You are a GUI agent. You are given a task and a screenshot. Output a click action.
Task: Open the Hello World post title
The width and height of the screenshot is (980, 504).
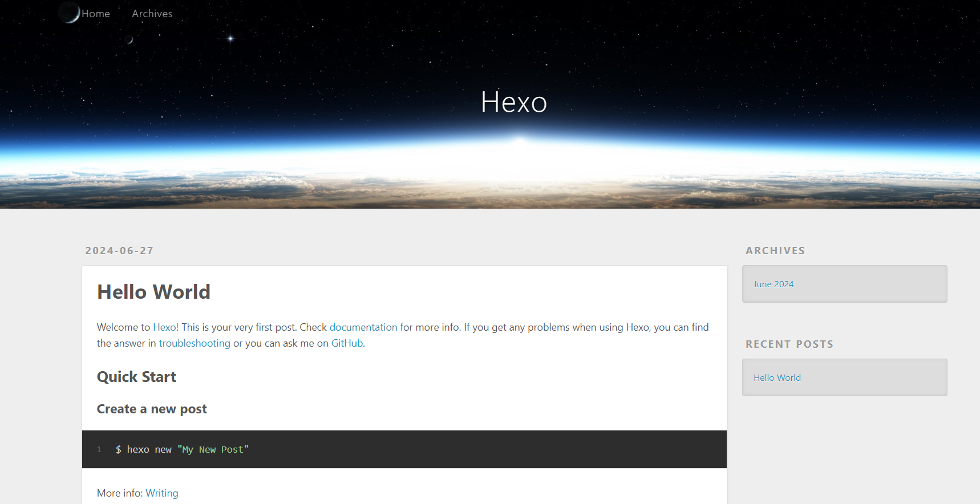pos(153,292)
